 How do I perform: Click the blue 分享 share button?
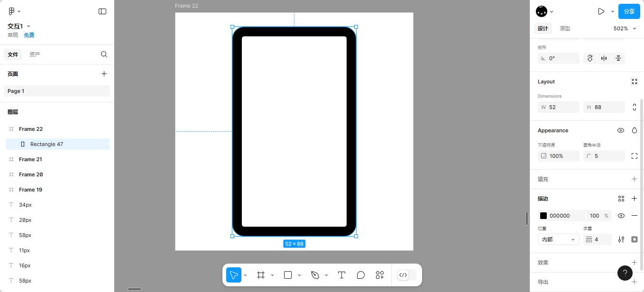coord(629,11)
